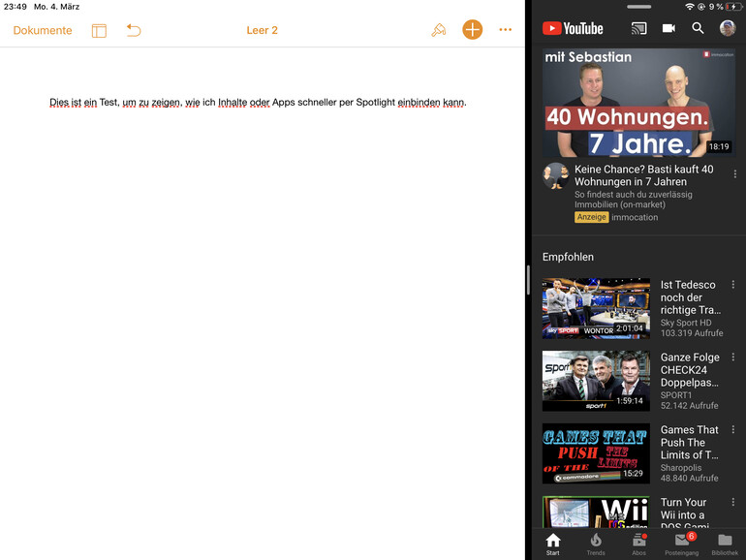Tap the test sentence in the document

pos(258,103)
